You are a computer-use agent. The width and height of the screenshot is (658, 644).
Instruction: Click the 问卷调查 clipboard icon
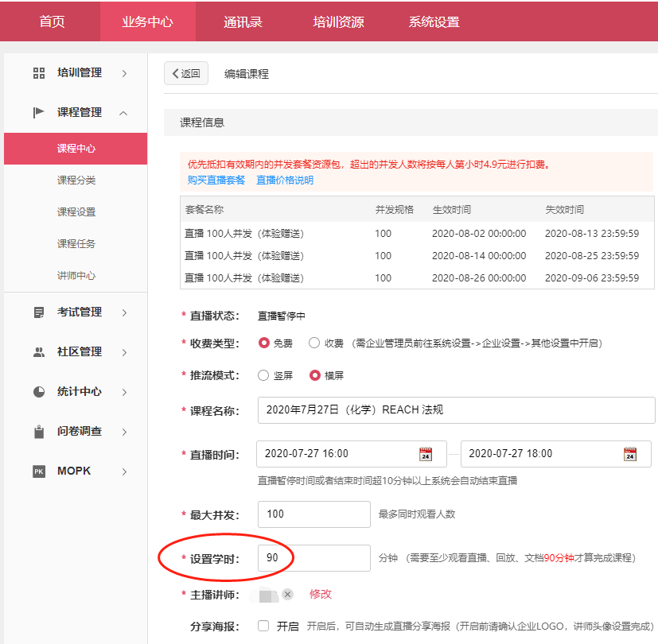(x=39, y=432)
